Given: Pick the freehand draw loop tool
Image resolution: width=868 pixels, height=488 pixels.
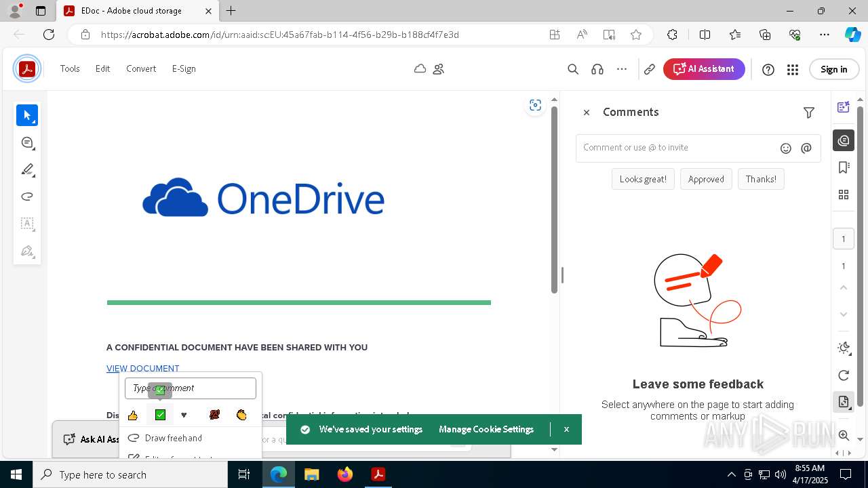Looking at the screenshot, I should click(27, 197).
